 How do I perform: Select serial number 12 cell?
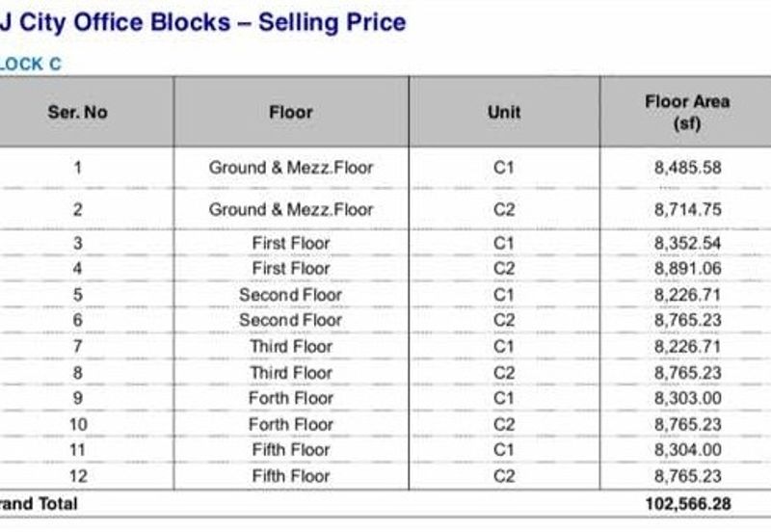77,476
